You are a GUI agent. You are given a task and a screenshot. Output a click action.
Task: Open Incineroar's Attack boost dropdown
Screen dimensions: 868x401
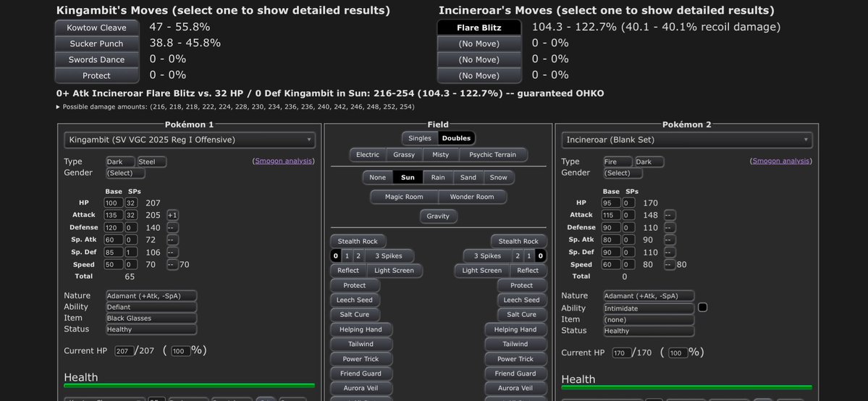(x=670, y=216)
